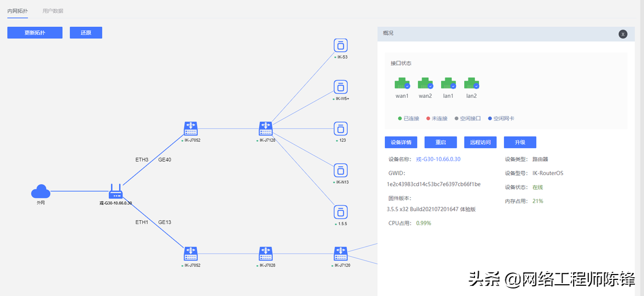Viewport: 644px width, 296px height.
Task: Click the 外网 cloud icon
Action: pos(40,191)
